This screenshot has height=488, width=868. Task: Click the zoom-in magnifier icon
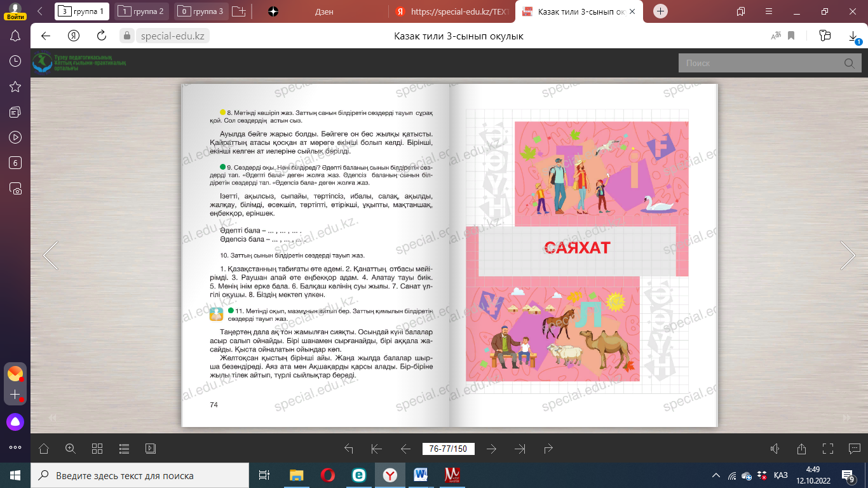click(x=71, y=449)
